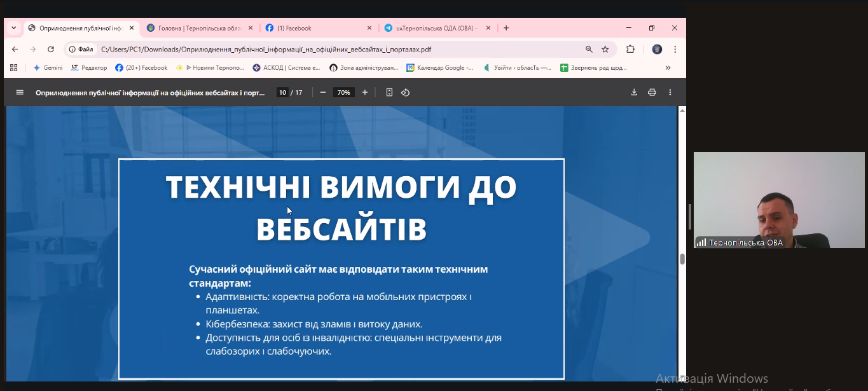The height and width of the screenshot is (391, 868).
Task: Open the Gemini bookmark
Action: [48, 67]
